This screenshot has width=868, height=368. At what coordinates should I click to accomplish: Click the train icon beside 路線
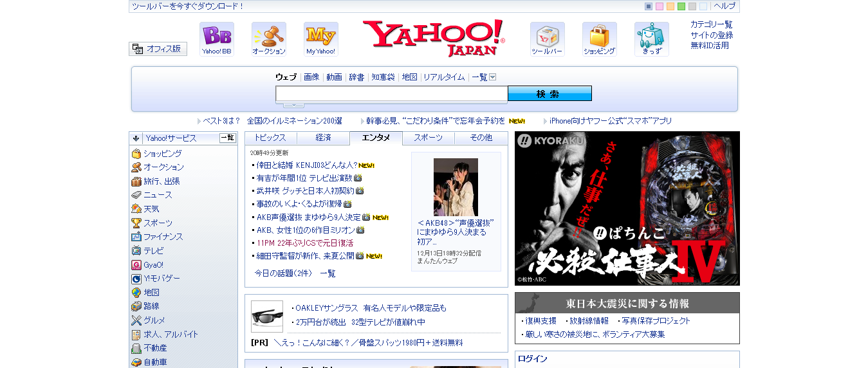136,306
